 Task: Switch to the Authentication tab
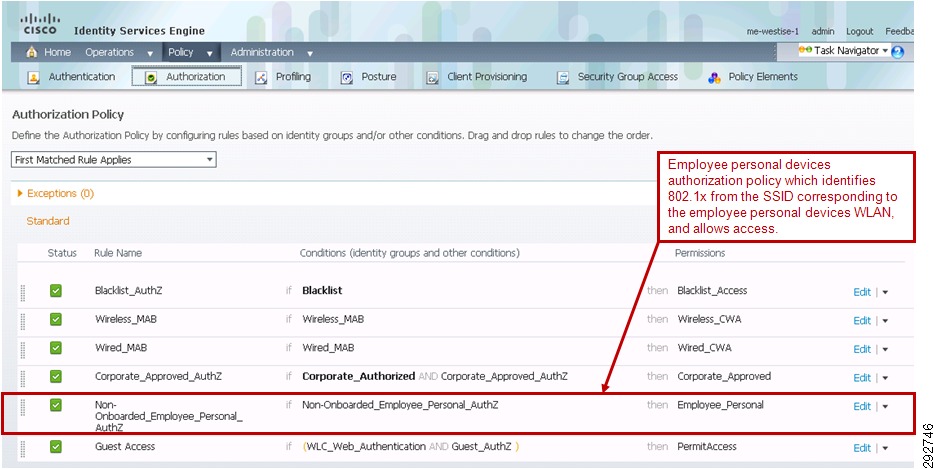tap(82, 77)
